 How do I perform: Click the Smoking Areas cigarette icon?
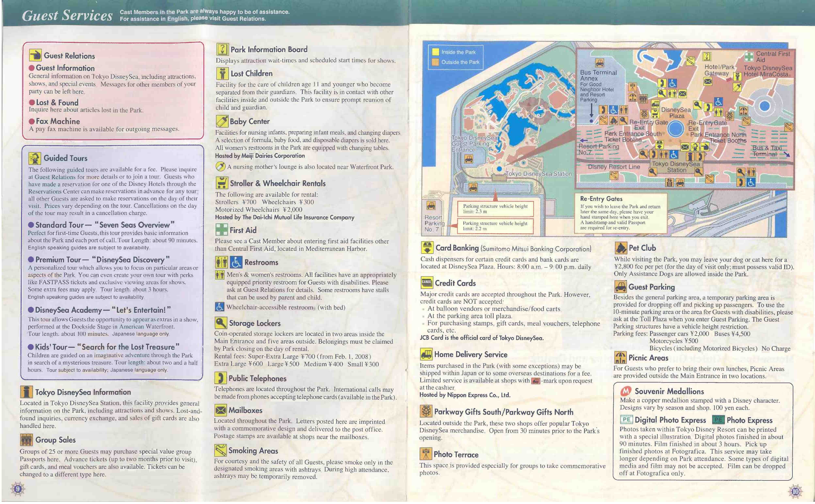pos(220,451)
